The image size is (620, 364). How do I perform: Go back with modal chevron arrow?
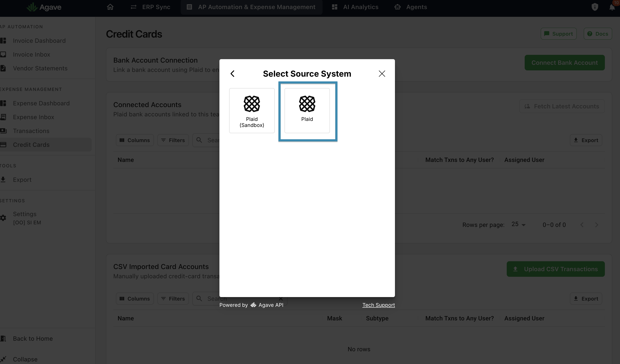pyautogui.click(x=233, y=74)
